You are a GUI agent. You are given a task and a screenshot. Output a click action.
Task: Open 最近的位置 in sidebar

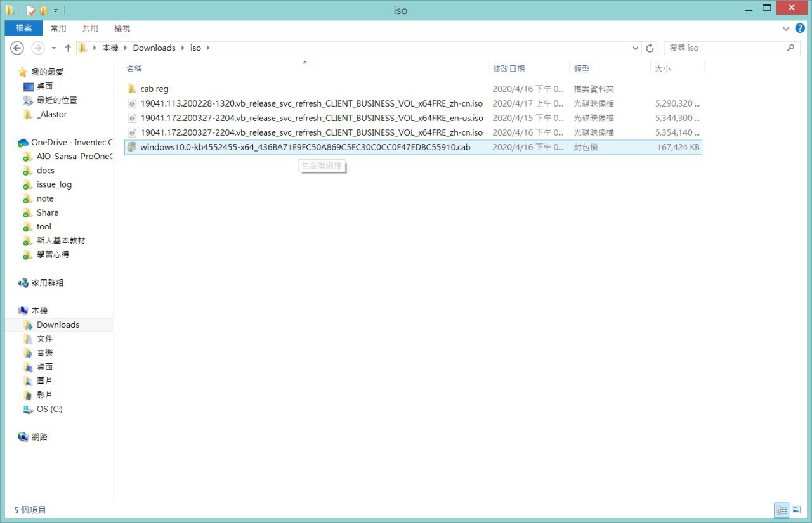pyautogui.click(x=56, y=100)
